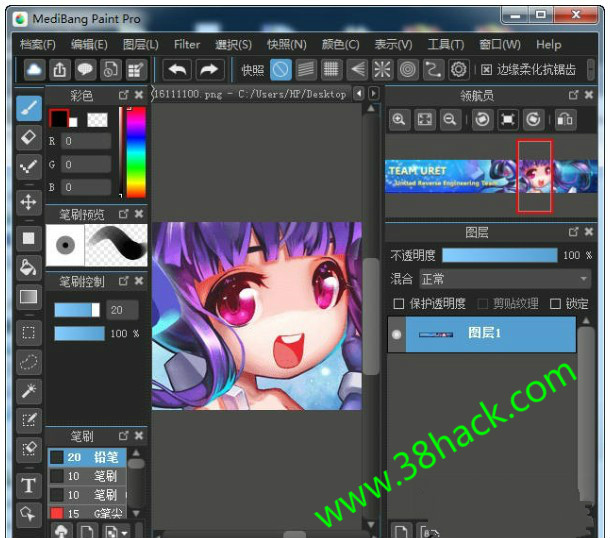611x538 pixels.
Task: Select the Select Pen tool
Action: click(29, 420)
